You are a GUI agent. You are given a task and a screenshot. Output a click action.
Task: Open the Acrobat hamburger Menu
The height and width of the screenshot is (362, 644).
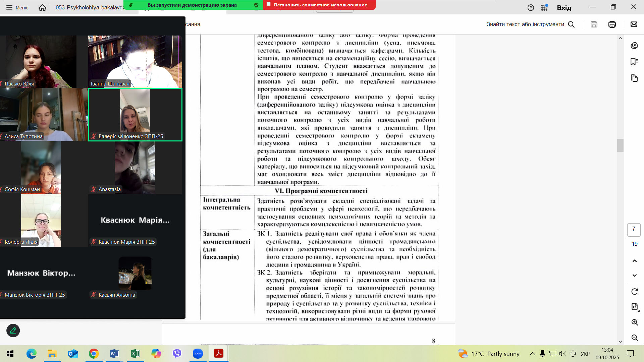(9, 7)
